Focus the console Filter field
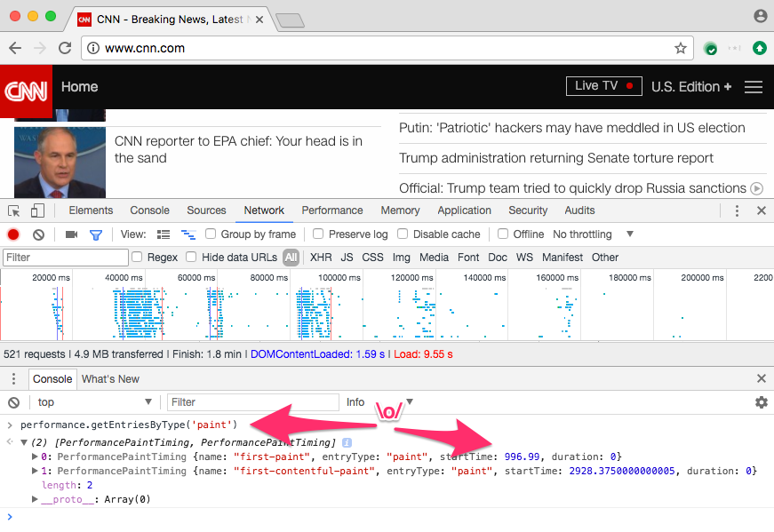774x532 pixels. click(x=253, y=402)
